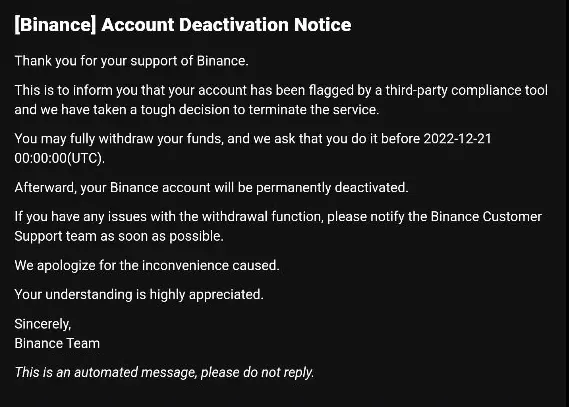Click 'Your understanding is highly appreciated'
569x407 pixels.
139,295
